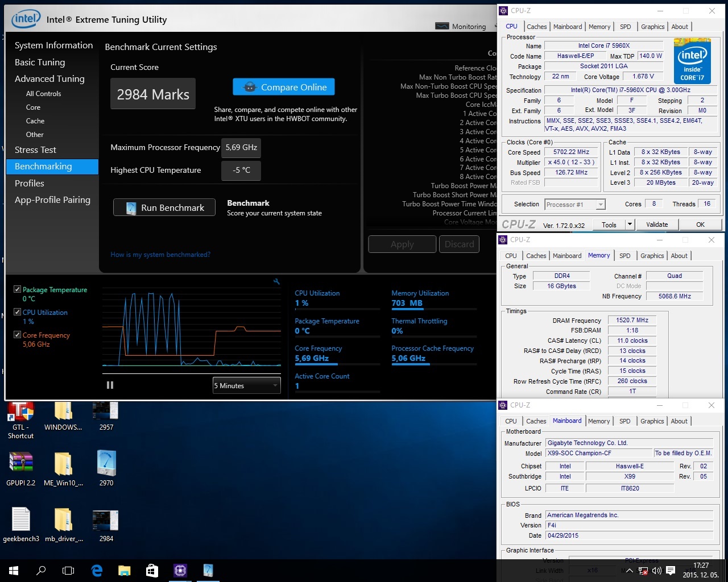Select Basic Tuning in sidebar

40,63
